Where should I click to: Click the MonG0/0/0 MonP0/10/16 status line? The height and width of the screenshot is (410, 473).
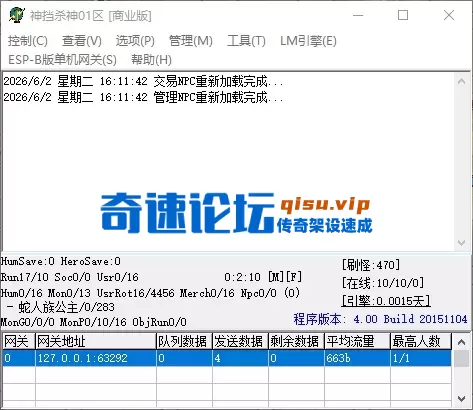click(94, 322)
